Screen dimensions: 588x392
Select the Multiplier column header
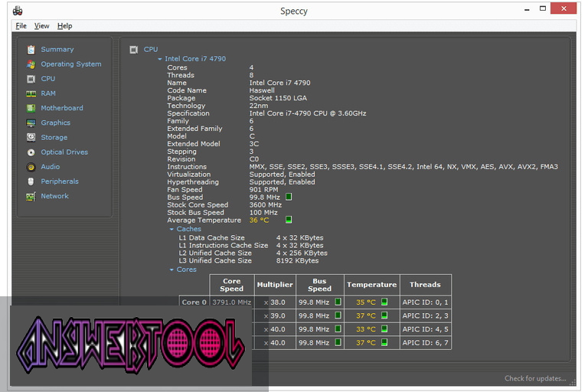point(275,285)
